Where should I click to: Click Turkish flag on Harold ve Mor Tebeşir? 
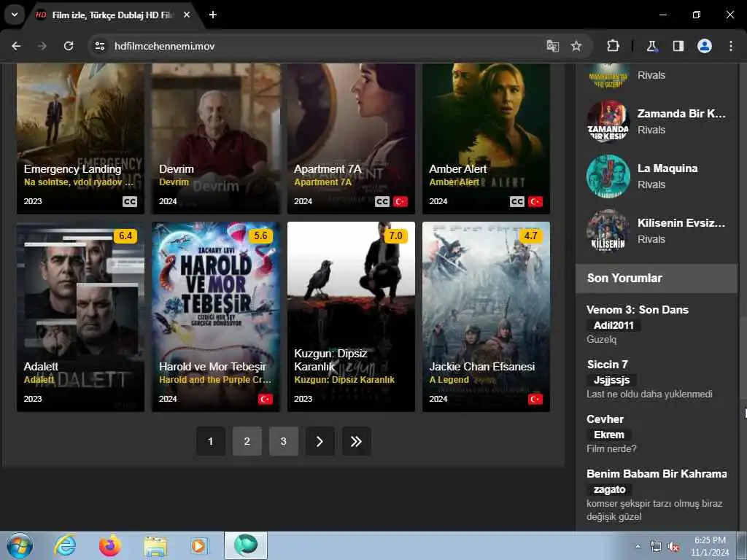pos(266,399)
